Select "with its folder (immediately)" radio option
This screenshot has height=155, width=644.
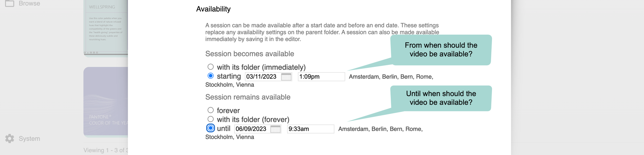point(211,67)
